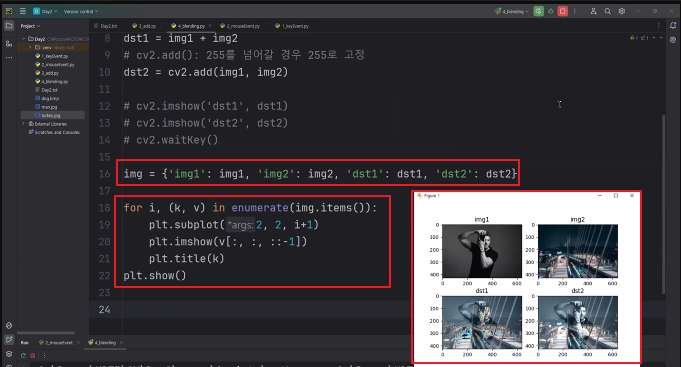Close the 2_mouseEvent run tab

point(78,343)
